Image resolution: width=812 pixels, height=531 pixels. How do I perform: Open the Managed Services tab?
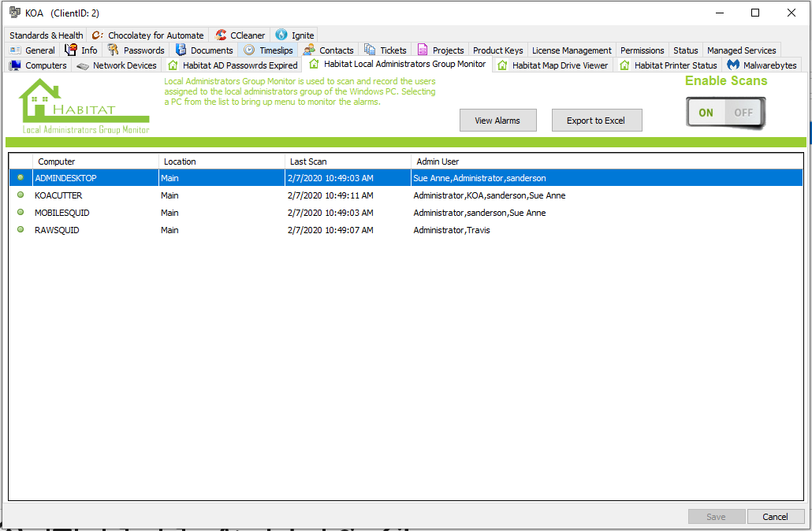coord(741,50)
